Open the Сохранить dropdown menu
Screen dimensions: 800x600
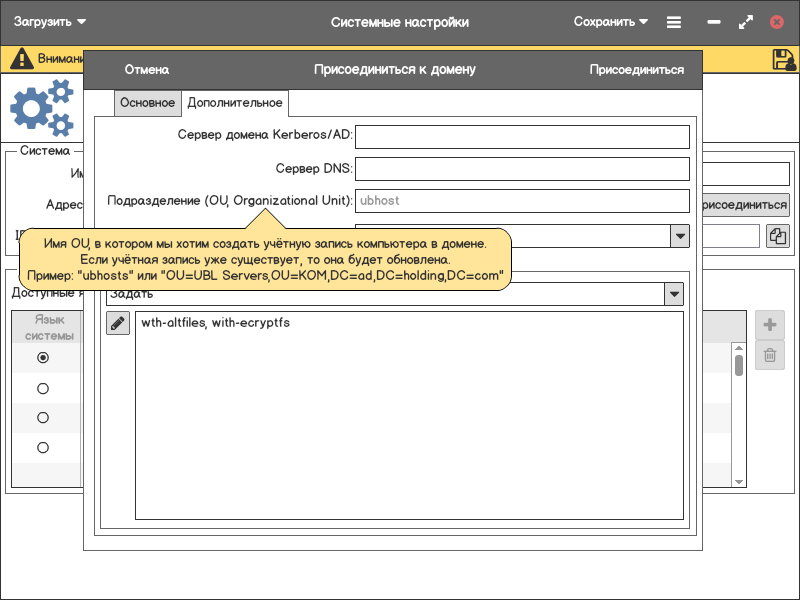[610, 22]
